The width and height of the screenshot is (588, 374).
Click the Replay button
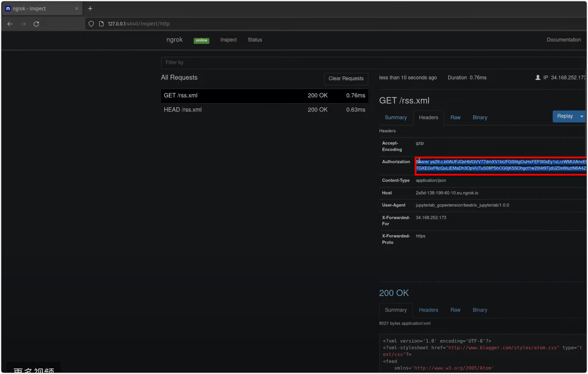[565, 116]
